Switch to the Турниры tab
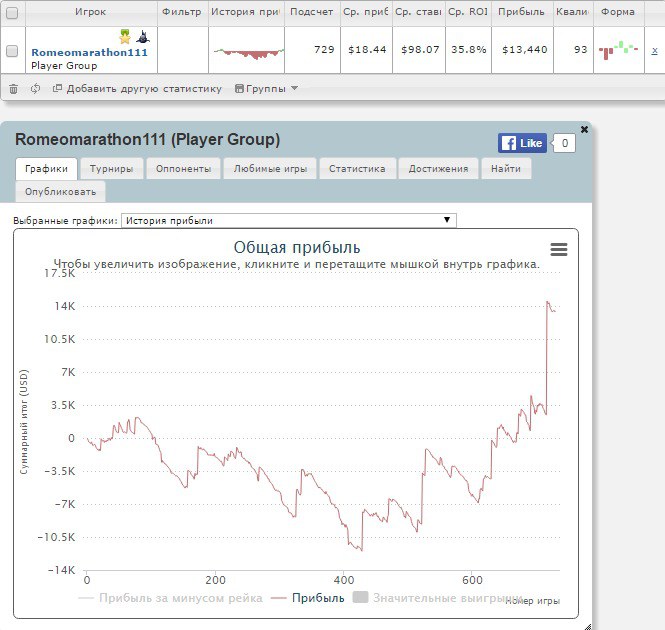 point(111,169)
